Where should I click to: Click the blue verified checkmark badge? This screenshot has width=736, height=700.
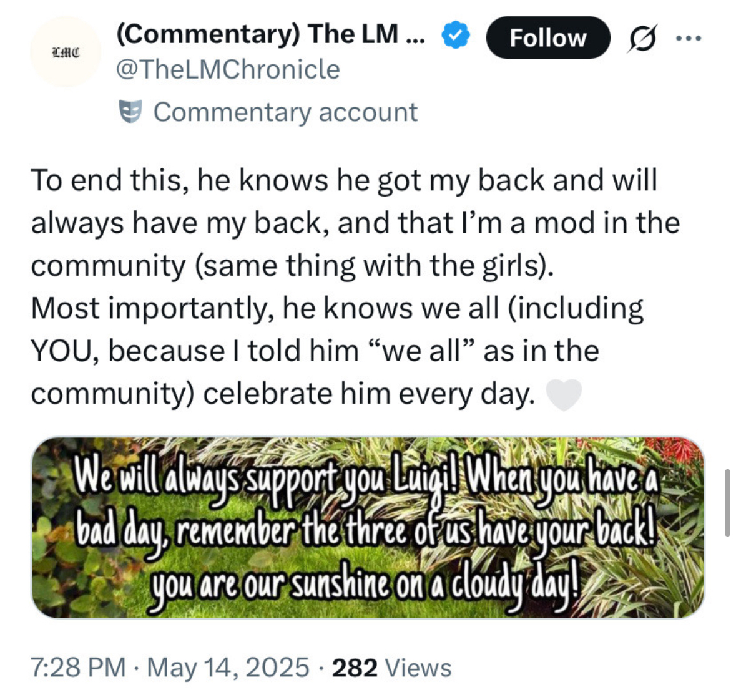(456, 35)
